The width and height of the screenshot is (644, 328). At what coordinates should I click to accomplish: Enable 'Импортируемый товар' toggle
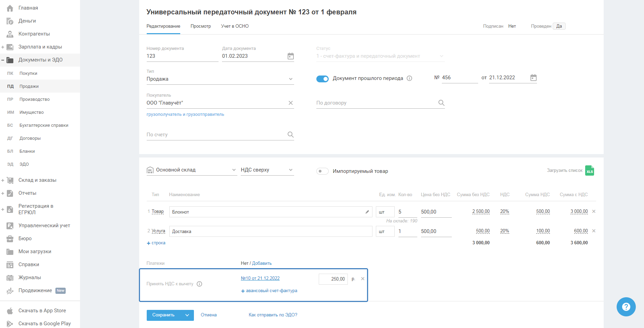[x=322, y=171]
